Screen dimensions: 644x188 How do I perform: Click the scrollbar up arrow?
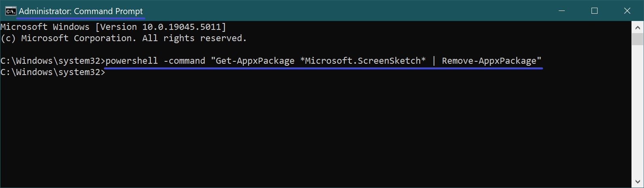pos(638,28)
